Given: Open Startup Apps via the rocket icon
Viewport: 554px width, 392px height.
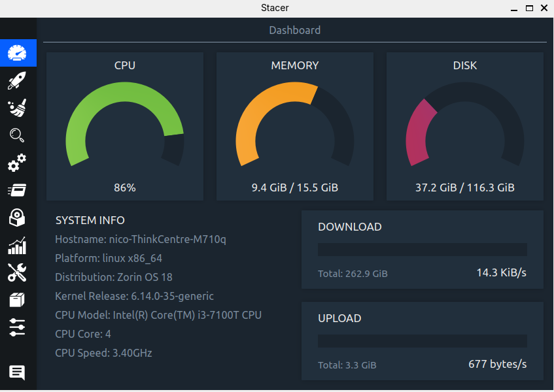Looking at the screenshot, I should click(x=18, y=80).
